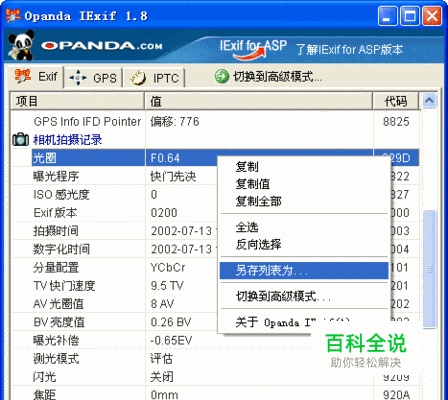Click the value 快门先决
The image size is (448, 400).
pos(173,176)
